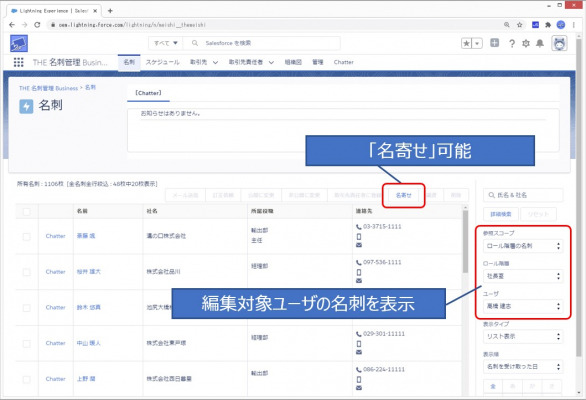Open the ユーザ dropdown showing 高橋
The height and width of the screenshot is (400, 586).
pos(523,306)
